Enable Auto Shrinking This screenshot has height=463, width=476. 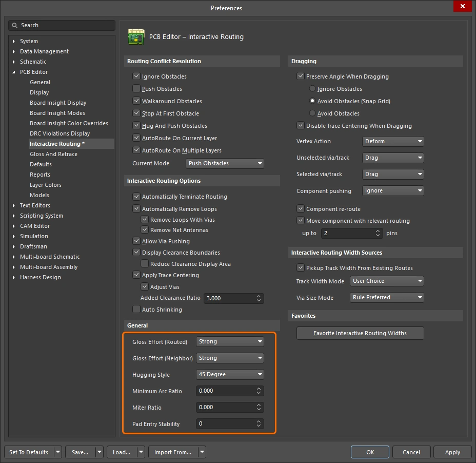[137, 310]
